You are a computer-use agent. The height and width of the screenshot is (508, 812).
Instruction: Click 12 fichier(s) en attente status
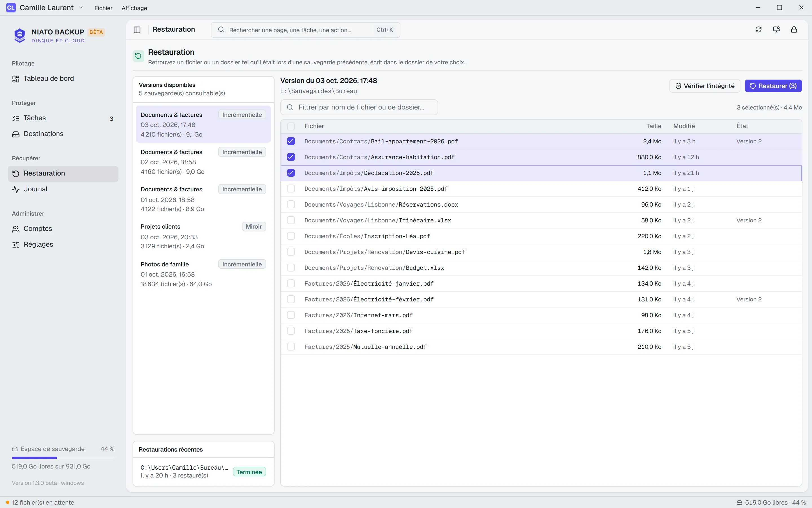click(40, 503)
